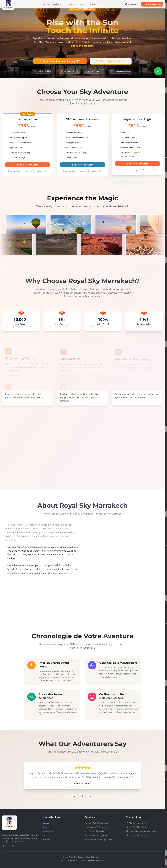167x868 pixels.
Task: Open Vols Royaux Exclusifs footer link
Action: pos(94,831)
